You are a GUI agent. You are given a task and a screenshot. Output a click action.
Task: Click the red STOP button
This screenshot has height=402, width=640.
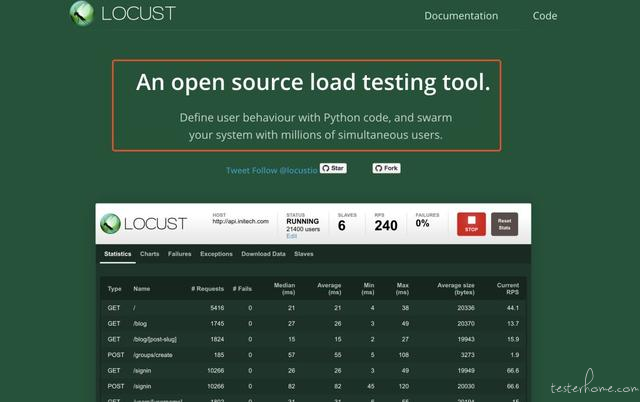point(471,224)
